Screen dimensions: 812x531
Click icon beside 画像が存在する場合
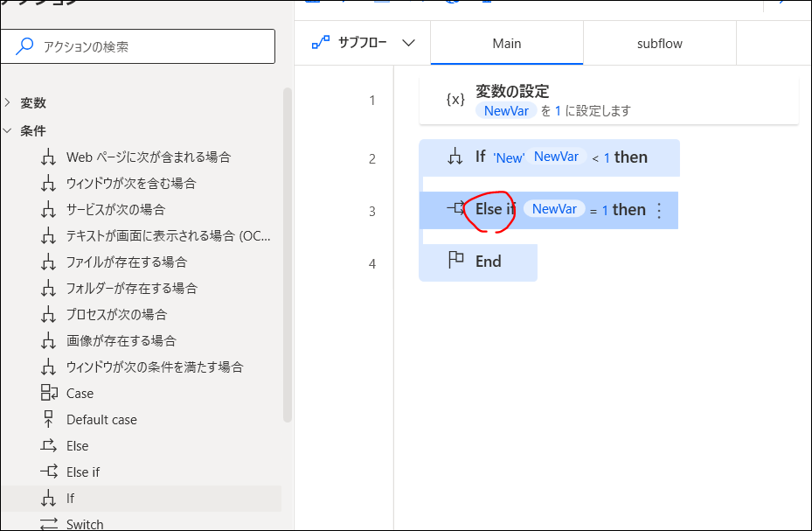click(49, 341)
